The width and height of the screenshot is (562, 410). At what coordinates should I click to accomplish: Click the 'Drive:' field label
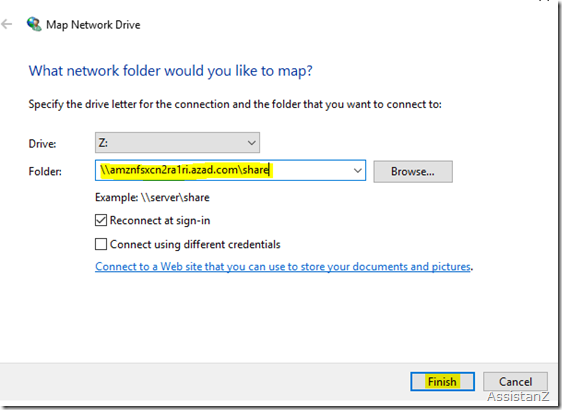pyautogui.click(x=42, y=144)
